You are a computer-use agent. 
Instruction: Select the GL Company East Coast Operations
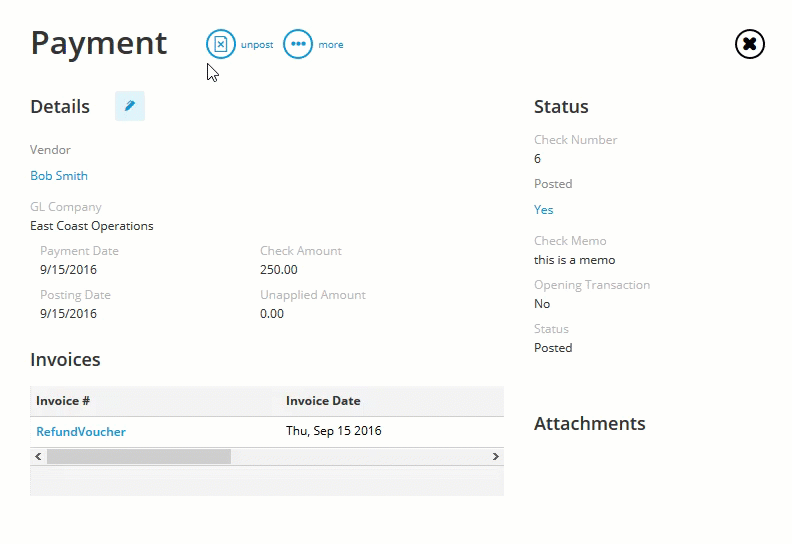click(x=92, y=226)
